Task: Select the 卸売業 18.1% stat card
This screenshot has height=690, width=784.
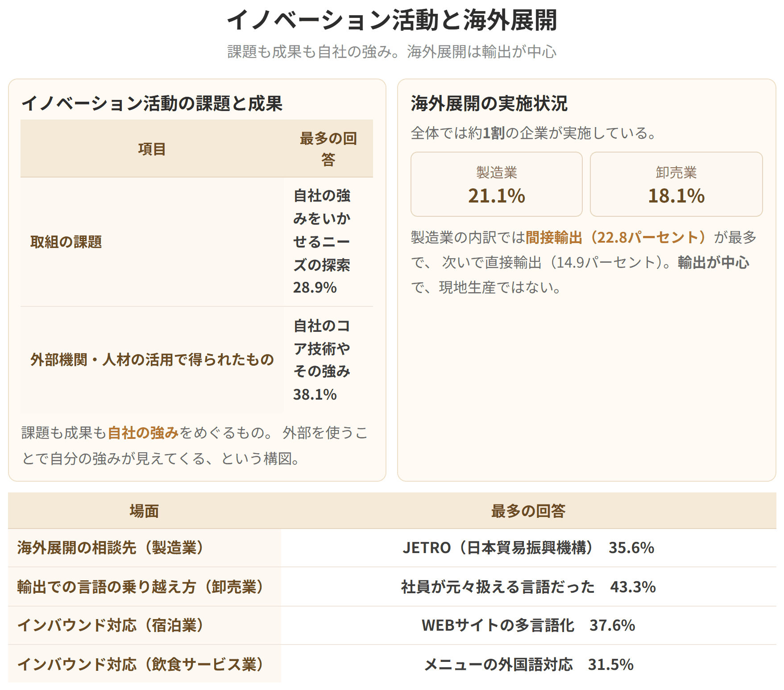Action: coord(676,184)
